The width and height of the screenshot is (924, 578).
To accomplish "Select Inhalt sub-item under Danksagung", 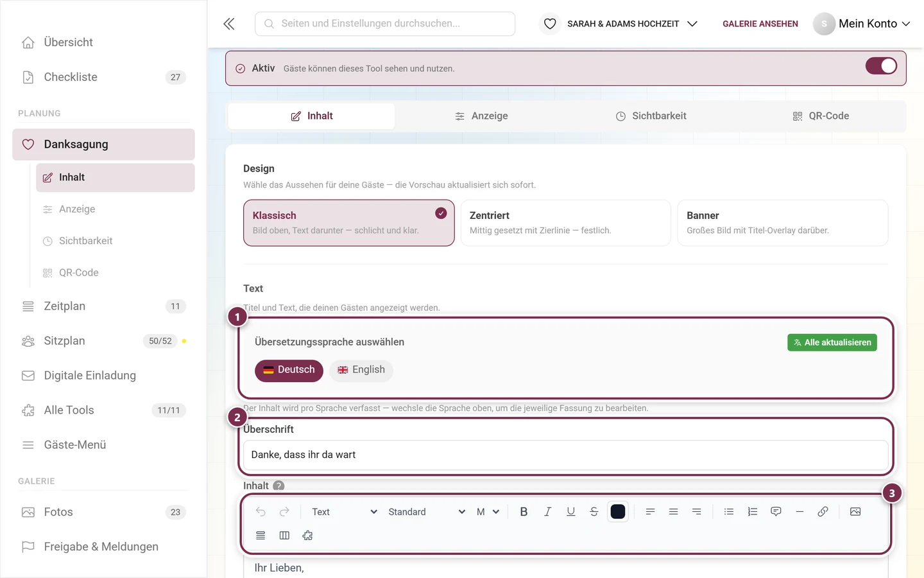I will [x=116, y=178].
